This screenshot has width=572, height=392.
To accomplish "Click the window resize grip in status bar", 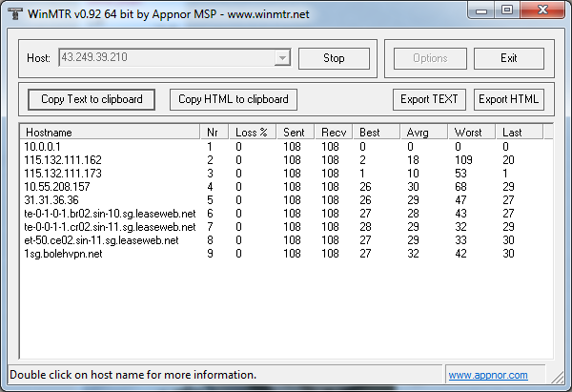I will click(x=558, y=378).
